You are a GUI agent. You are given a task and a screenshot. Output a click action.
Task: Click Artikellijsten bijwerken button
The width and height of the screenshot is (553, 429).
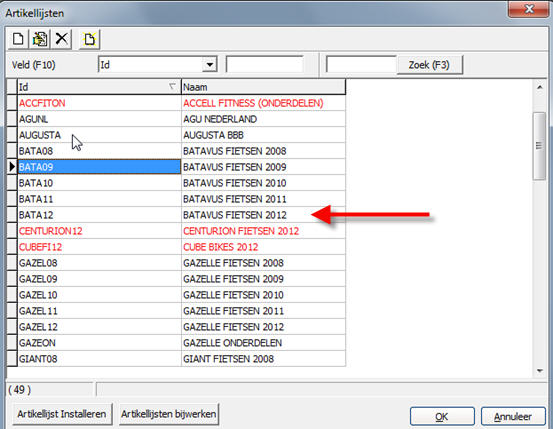169,414
